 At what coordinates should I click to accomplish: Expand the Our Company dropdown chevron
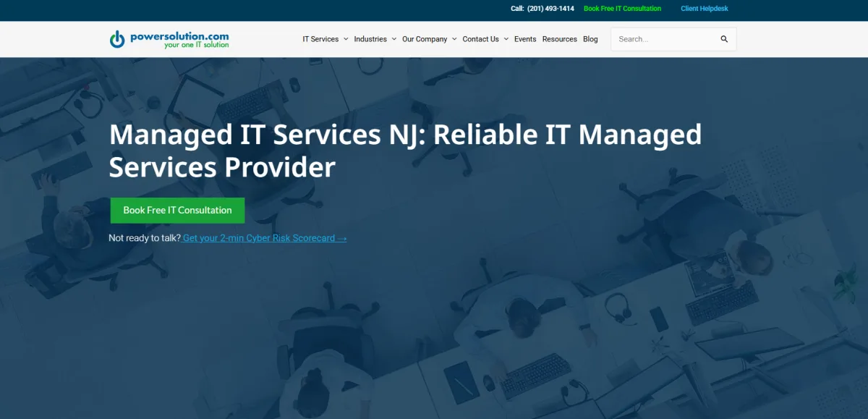(454, 39)
